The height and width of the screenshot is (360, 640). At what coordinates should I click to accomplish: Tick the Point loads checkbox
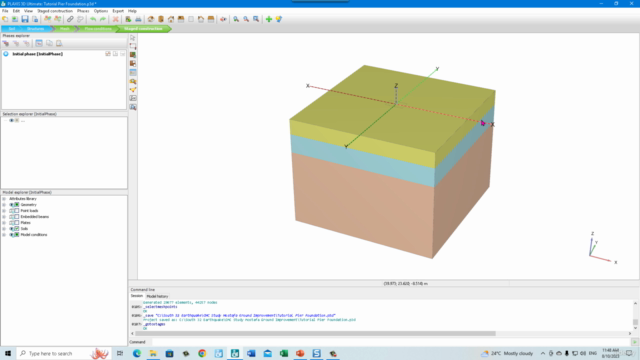point(17,211)
